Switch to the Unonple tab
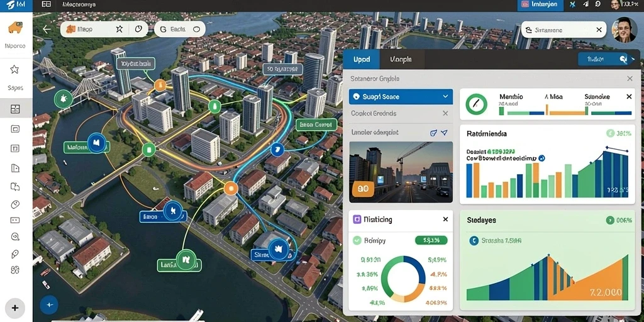The width and height of the screenshot is (644, 322). tap(401, 59)
